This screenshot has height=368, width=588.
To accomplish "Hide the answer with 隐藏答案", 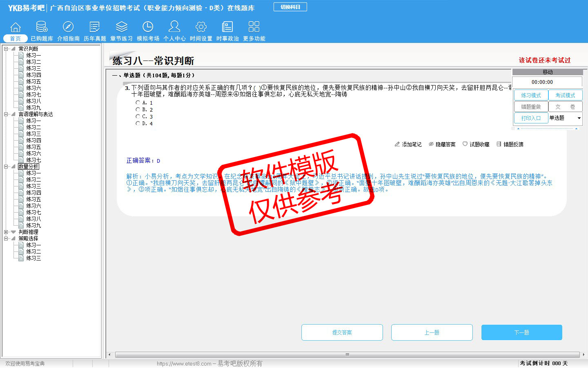I will [442, 144].
